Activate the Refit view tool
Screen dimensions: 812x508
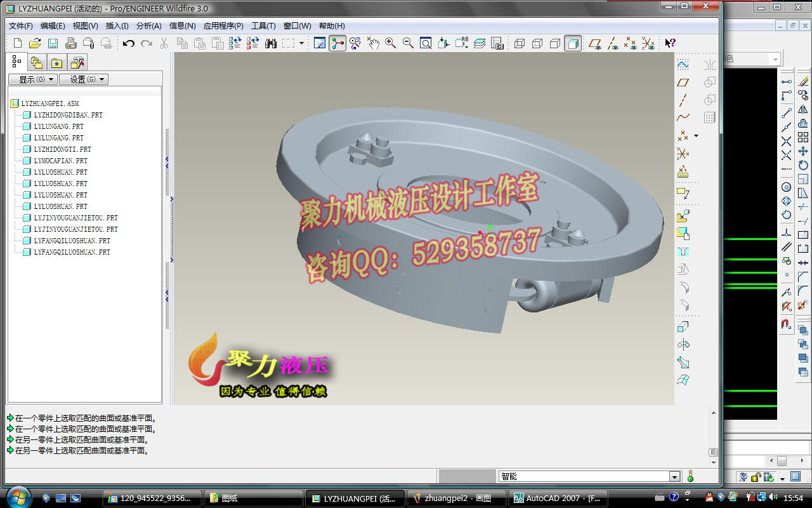coord(426,43)
